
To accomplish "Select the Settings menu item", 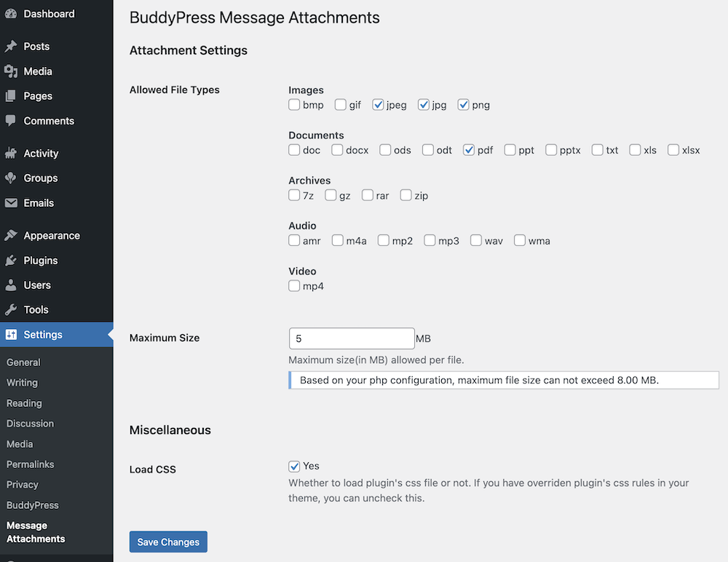I will tap(57, 334).
